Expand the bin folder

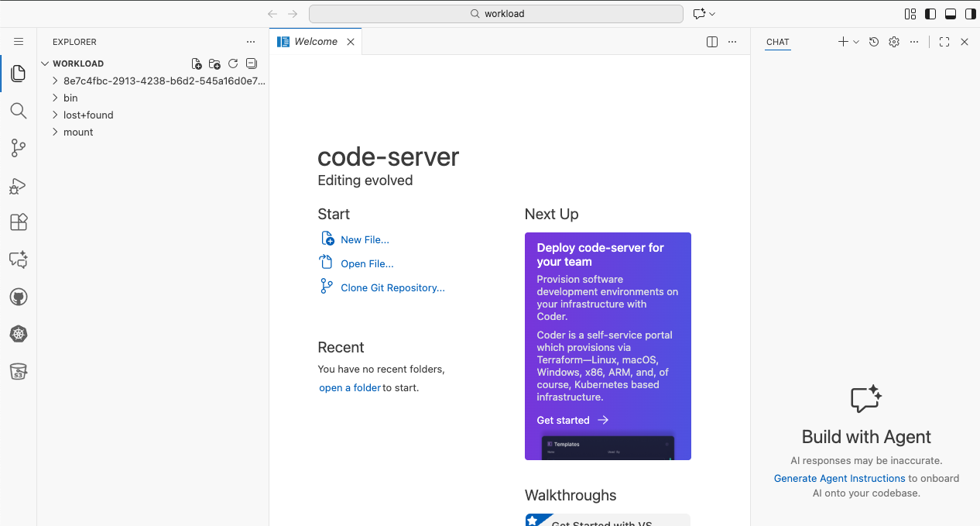[x=55, y=98]
